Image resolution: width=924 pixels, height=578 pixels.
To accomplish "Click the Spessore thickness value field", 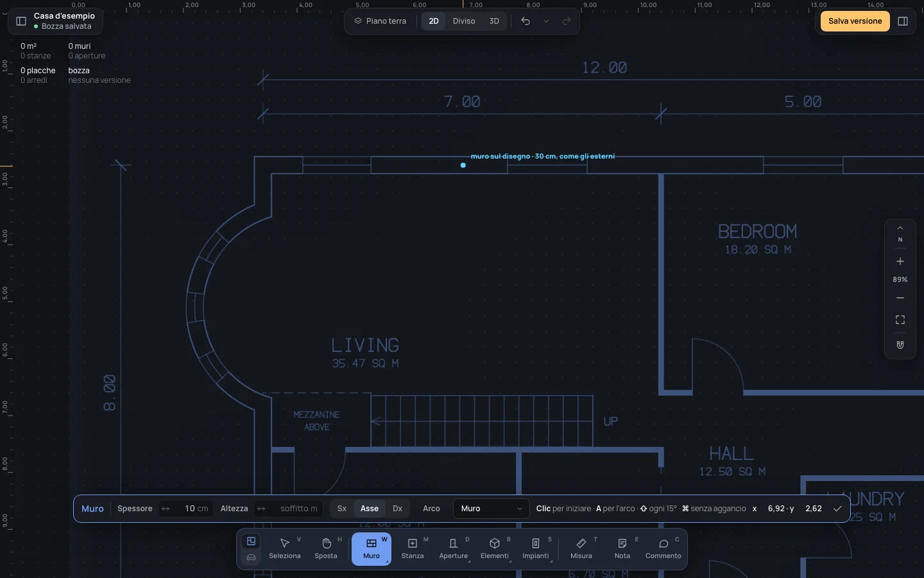I will coord(186,509).
